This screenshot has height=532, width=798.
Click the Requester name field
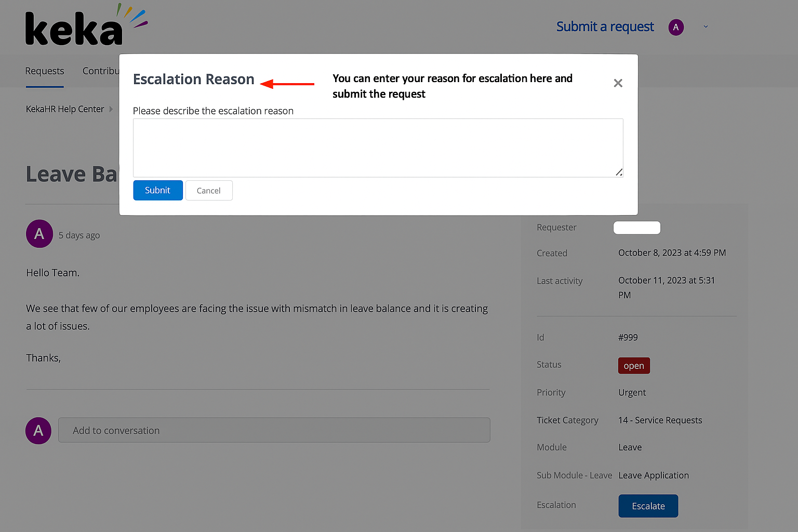637,228
